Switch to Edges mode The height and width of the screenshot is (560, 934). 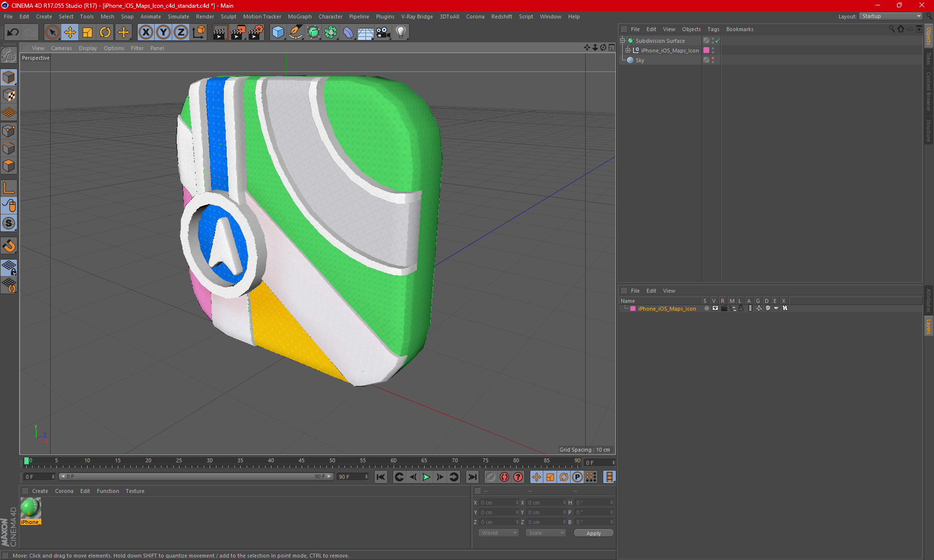[9, 148]
